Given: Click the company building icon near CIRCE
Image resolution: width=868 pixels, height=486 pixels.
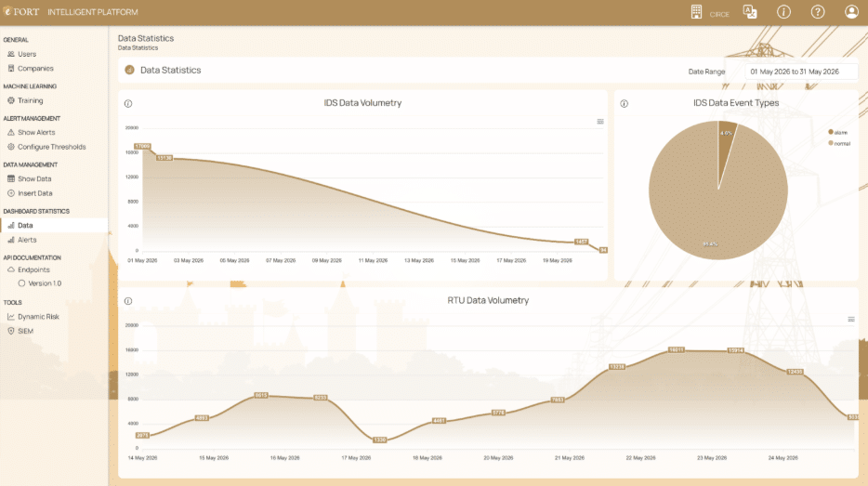Looking at the screenshot, I should click(x=696, y=12).
